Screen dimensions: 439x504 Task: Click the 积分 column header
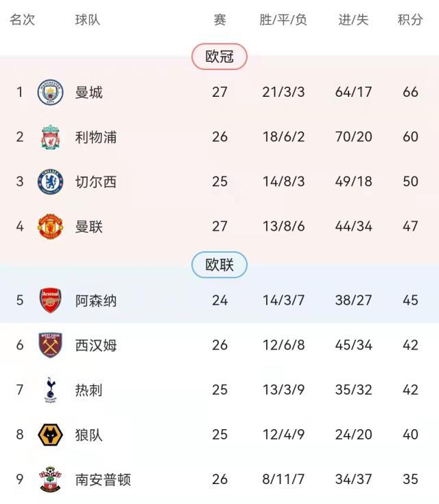410,20
